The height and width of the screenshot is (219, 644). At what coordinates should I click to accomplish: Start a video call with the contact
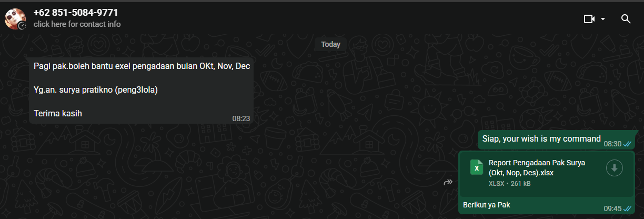[589, 19]
